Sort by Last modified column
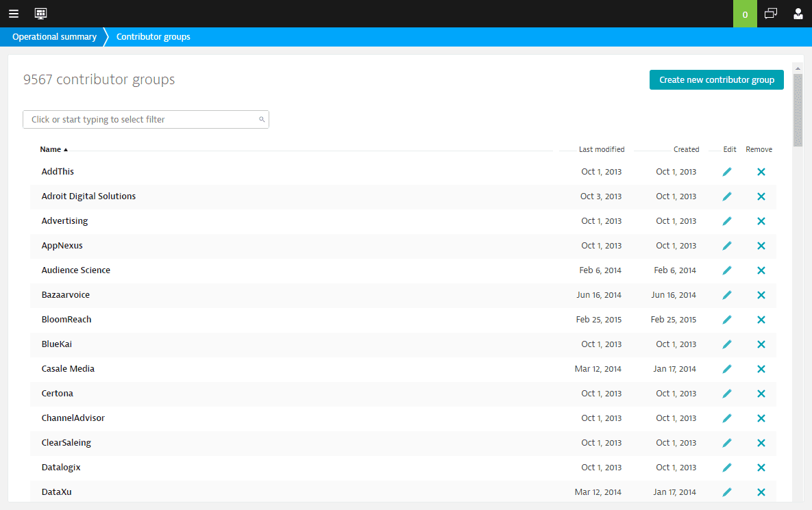 pos(602,149)
